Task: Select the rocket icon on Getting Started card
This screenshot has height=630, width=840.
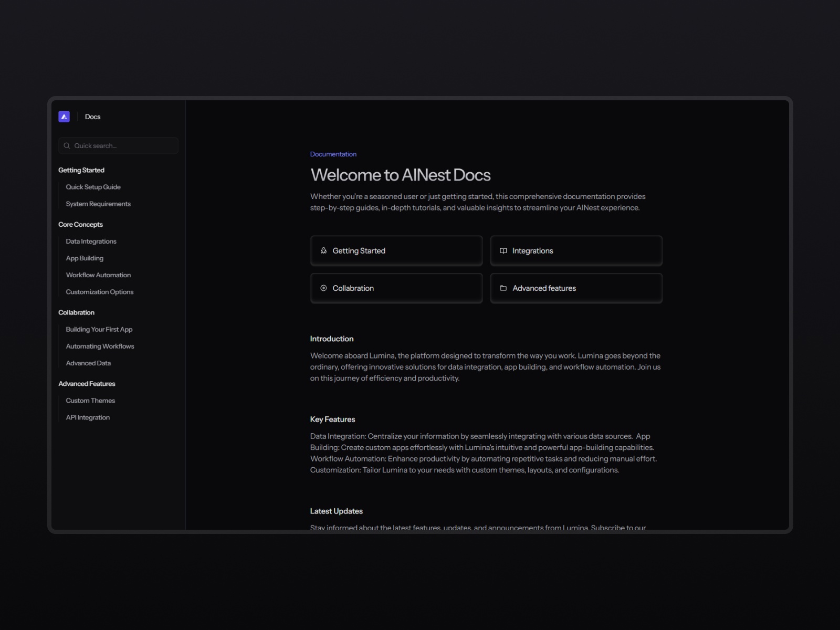Action: 323,250
